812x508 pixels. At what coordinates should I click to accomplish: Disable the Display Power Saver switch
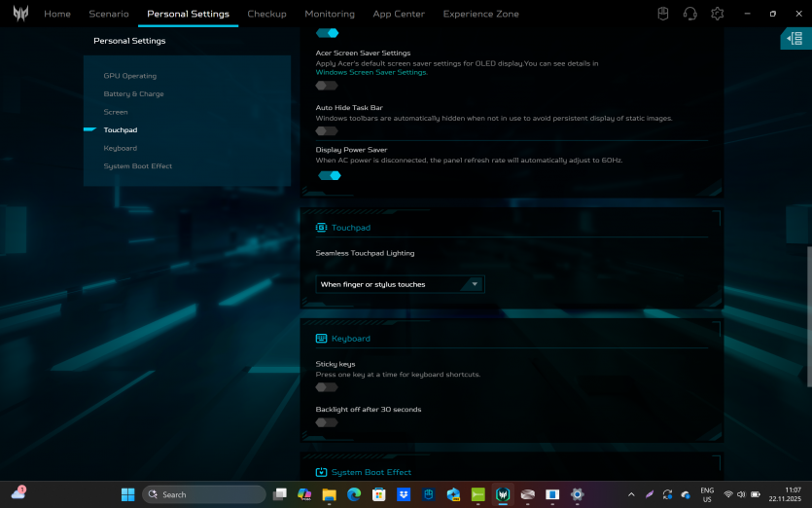pos(330,176)
